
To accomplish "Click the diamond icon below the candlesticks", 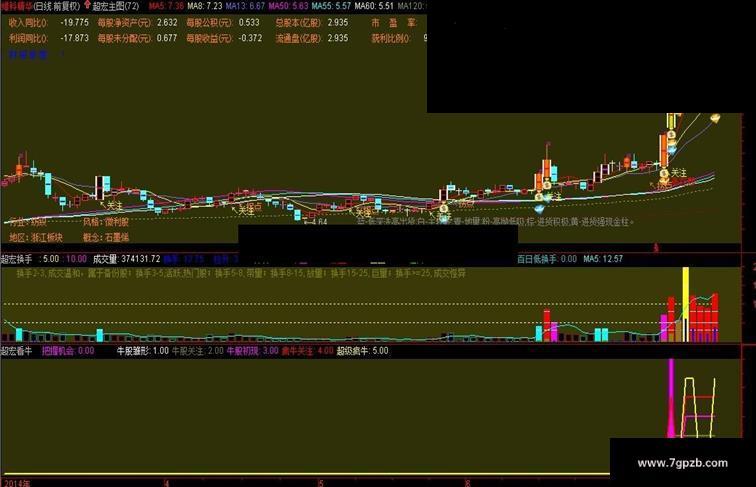I will [x=539, y=209].
